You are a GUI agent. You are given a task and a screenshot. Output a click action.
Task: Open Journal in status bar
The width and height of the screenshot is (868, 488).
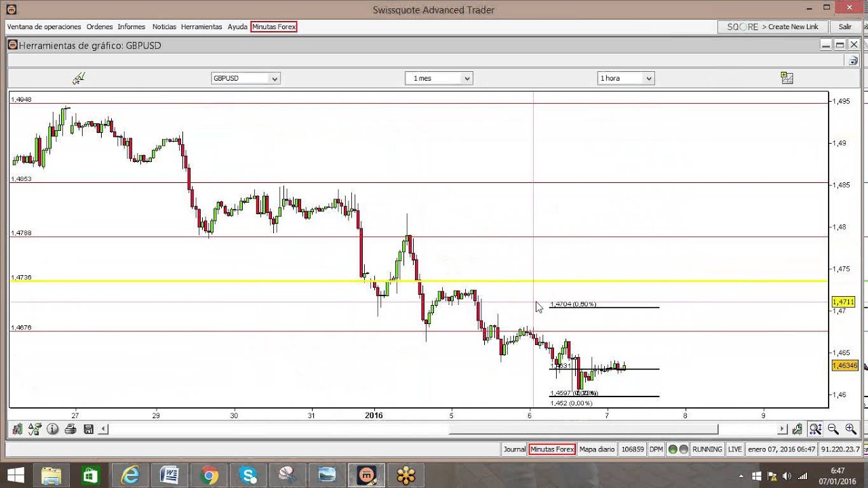tap(515, 449)
